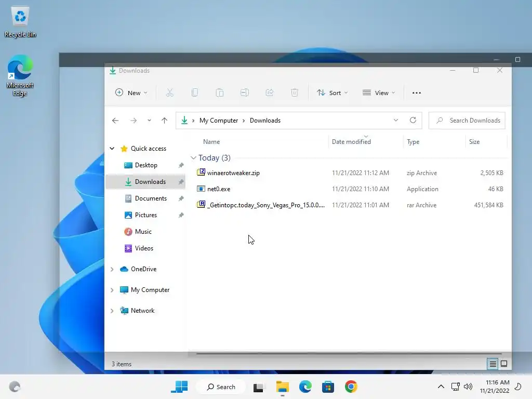This screenshot has height=399, width=532.
Task: Click the Copy icon in toolbar
Action: (195, 92)
